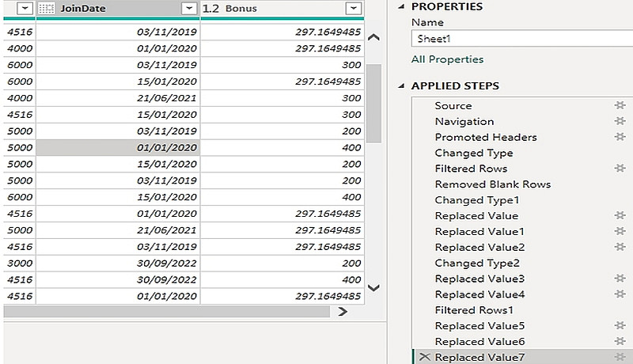Click Bonus column decimal type icon

[210, 8]
